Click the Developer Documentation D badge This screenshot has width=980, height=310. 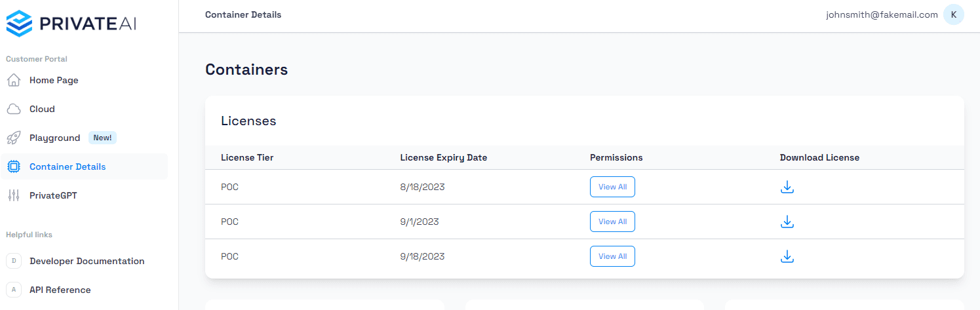[x=14, y=261]
